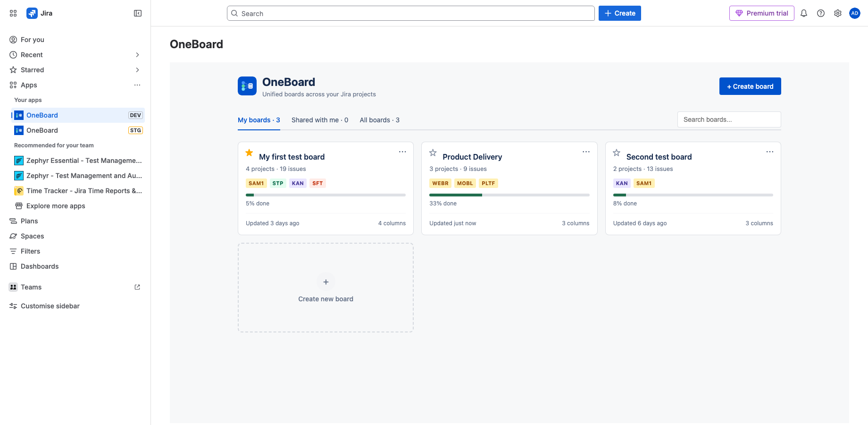This screenshot has height=425, width=868.
Task: Focus the top Search field
Action: tap(410, 13)
